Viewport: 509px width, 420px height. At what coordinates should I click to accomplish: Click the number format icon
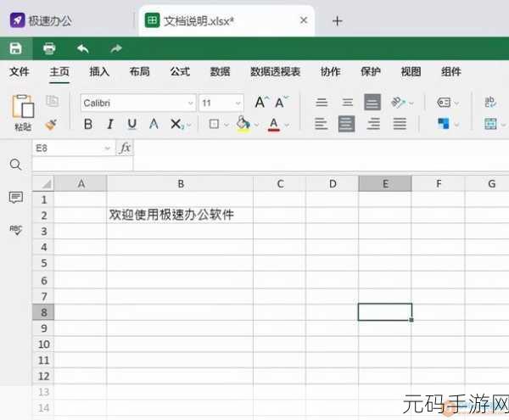444,103
